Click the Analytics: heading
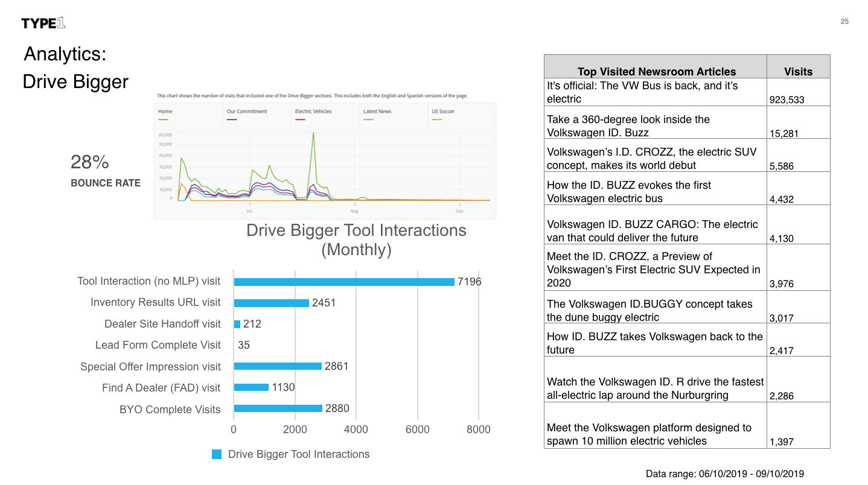This screenshot has width=868, height=485. point(65,54)
